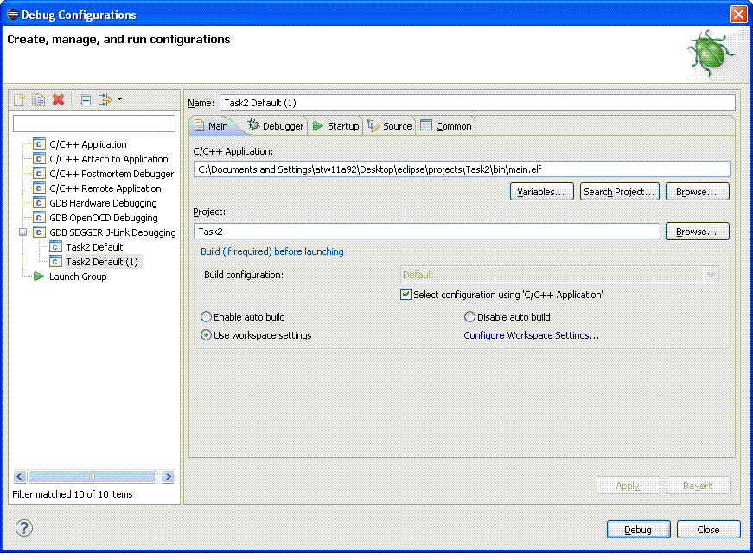Click the help question mark icon

click(24, 528)
